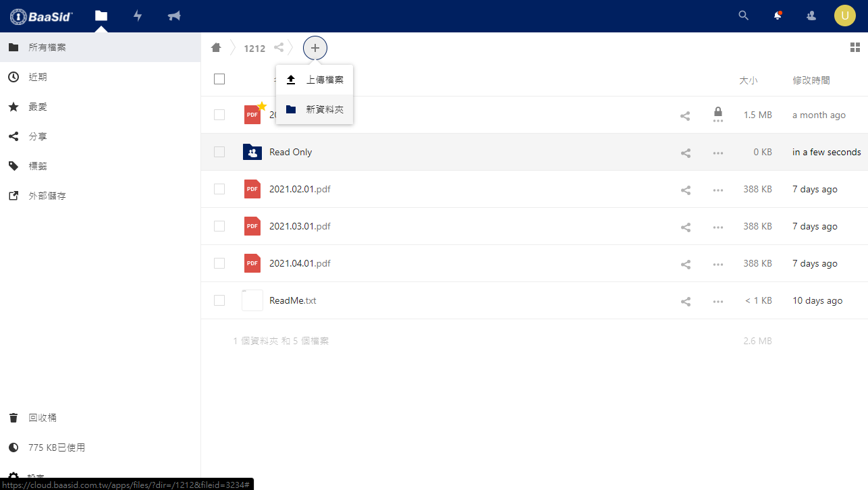The width and height of the screenshot is (868, 490).
Task: Open the notifications bell
Action: [778, 16]
